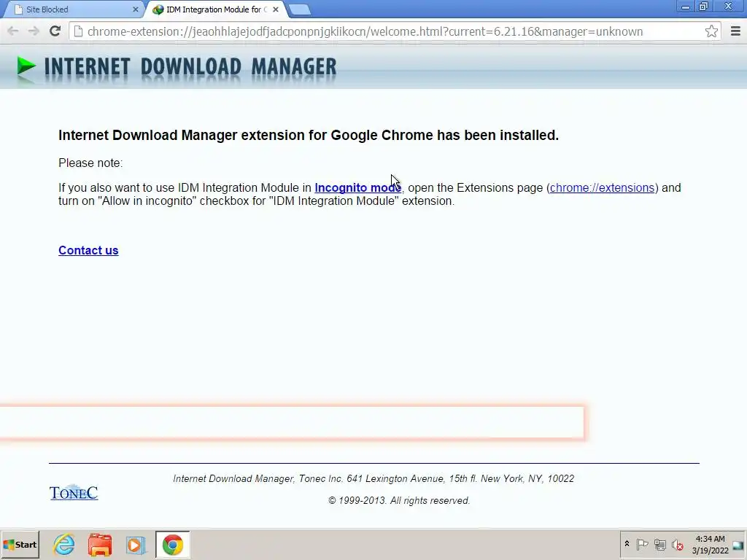Open the file explorer folder taskbar icon
747x560 pixels.
tap(100, 545)
